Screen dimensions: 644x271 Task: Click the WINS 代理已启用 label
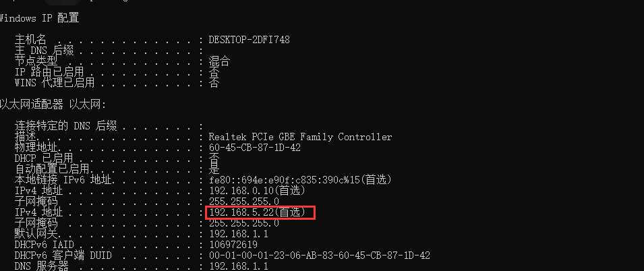[x=55, y=83]
